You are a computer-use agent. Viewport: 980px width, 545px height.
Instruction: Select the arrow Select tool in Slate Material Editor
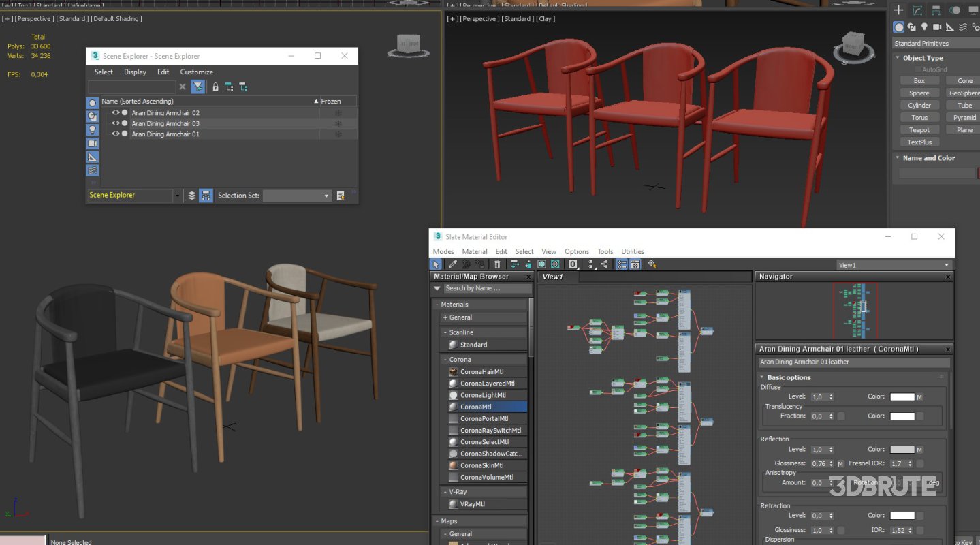click(436, 264)
